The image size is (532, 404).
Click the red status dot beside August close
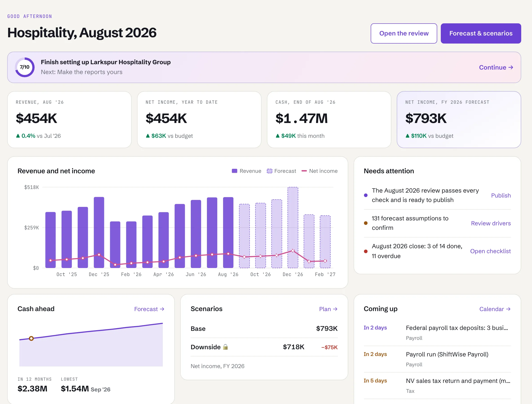366,251
